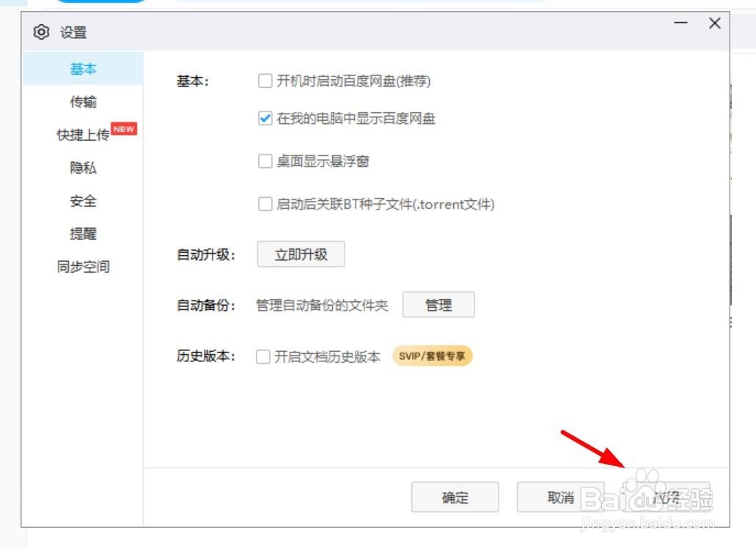
Task: Enable 开机时启动百度网盘 startup option
Action: [265, 81]
